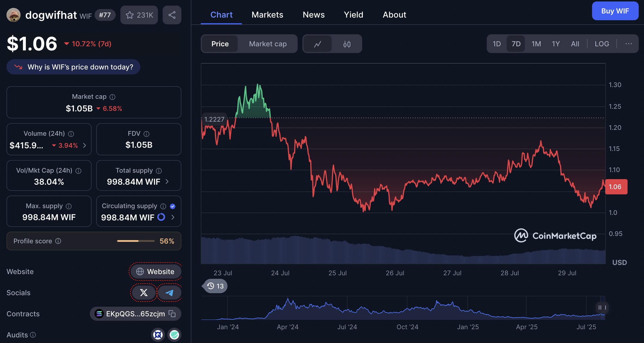The width and height of the screenshot is (644, 343).
Task: Open Telegram social link
Action: [x=169, y=293]
